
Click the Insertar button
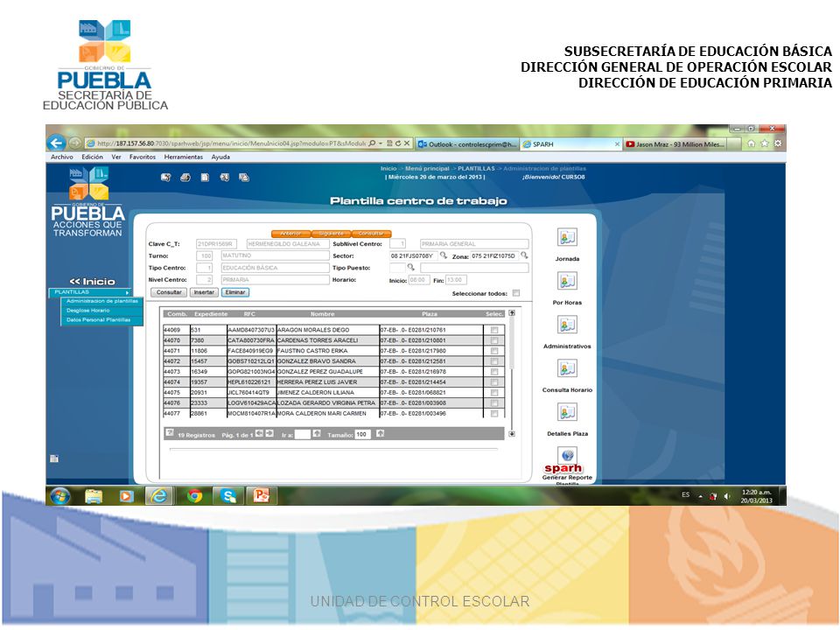point(204,292)
